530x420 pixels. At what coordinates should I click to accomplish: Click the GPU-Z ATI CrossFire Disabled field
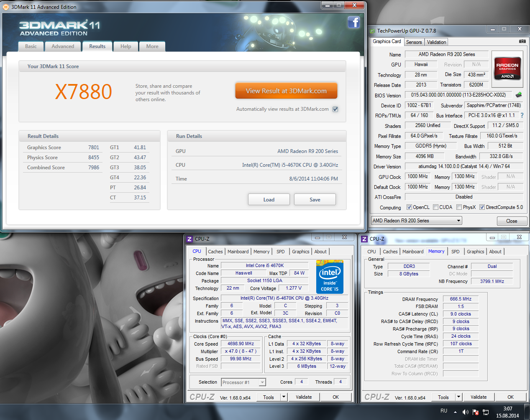(x=464, y=197)
